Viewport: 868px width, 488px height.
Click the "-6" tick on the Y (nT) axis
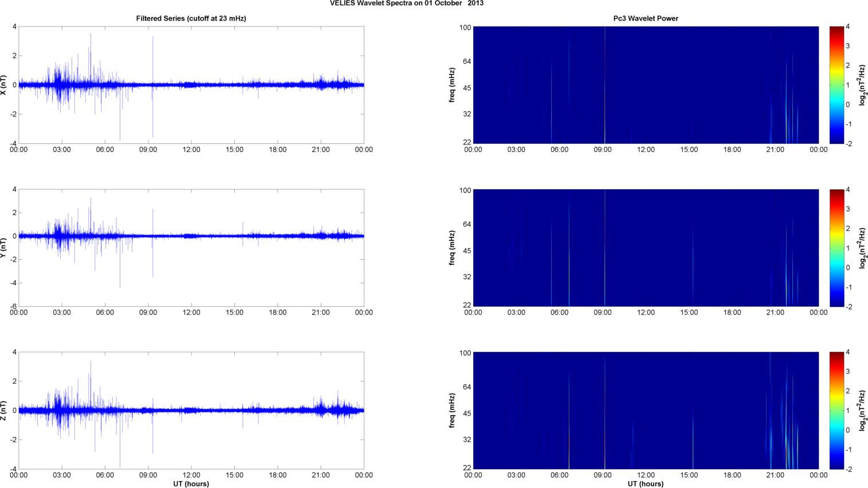coord(13,307)
